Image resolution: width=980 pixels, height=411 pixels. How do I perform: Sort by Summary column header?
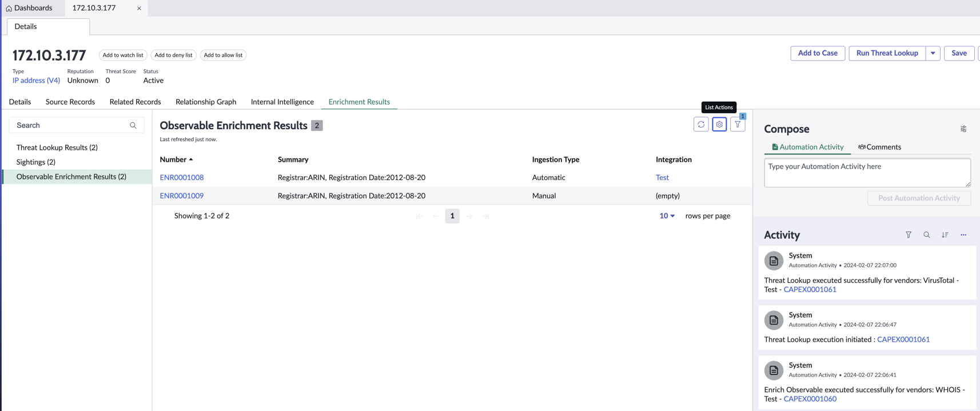(x=293, y=159)
